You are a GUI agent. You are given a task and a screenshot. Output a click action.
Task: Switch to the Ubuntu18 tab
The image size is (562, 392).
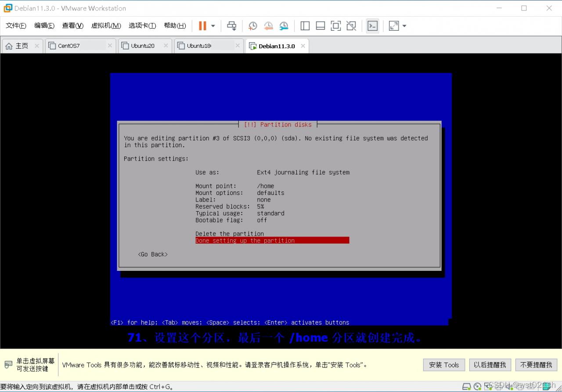(x=209, y=46)
